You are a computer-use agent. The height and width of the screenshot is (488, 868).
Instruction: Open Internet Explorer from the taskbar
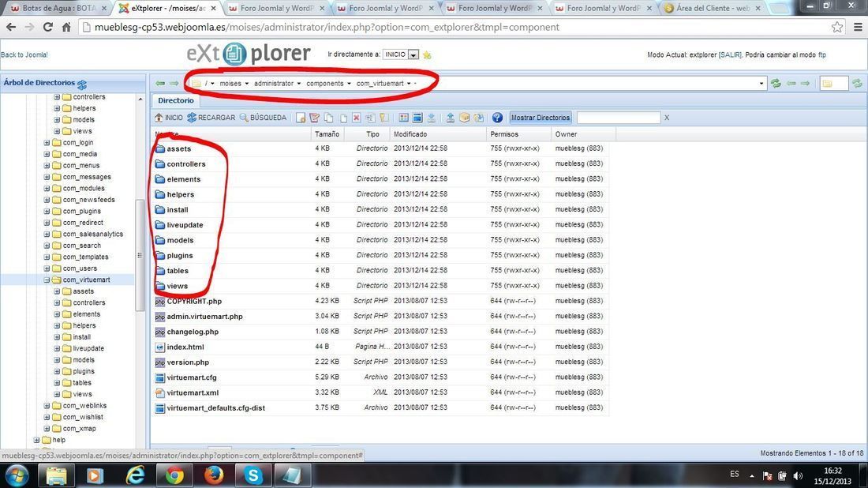click(x=134, y=476)
